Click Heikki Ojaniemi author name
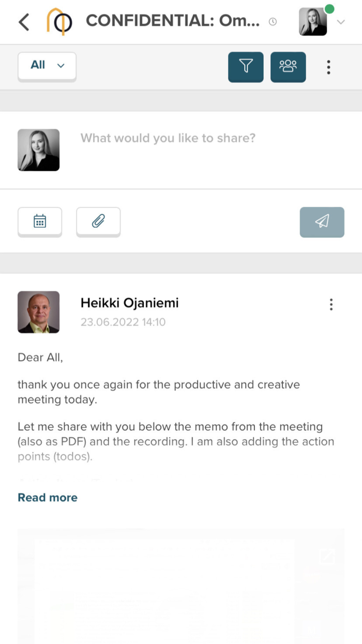This screenshot has width=362, height=644. [x=129, y=303]
